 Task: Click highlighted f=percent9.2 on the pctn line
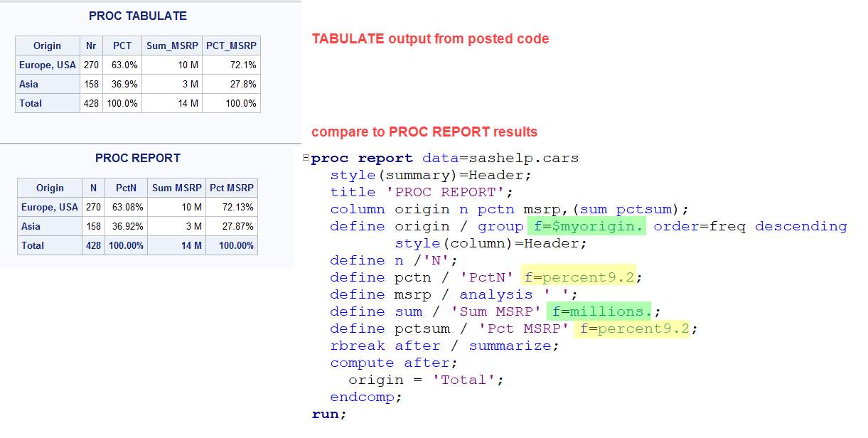pos(577,277)
